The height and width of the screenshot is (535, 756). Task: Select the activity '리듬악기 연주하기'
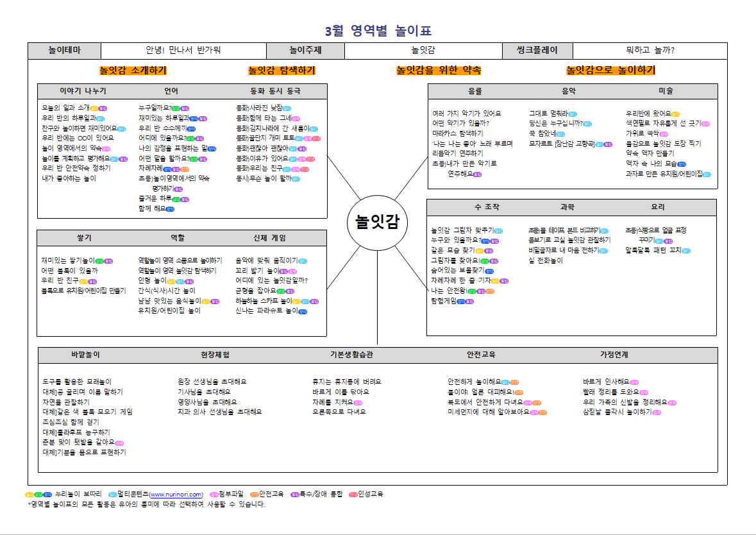pyautogui.click(x=458, y=153)
